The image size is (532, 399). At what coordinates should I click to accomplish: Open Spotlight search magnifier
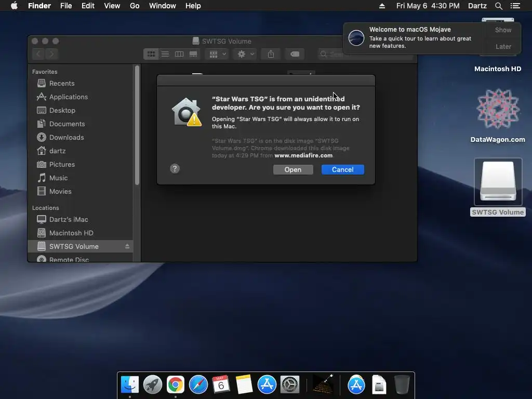tap(498, 6)
